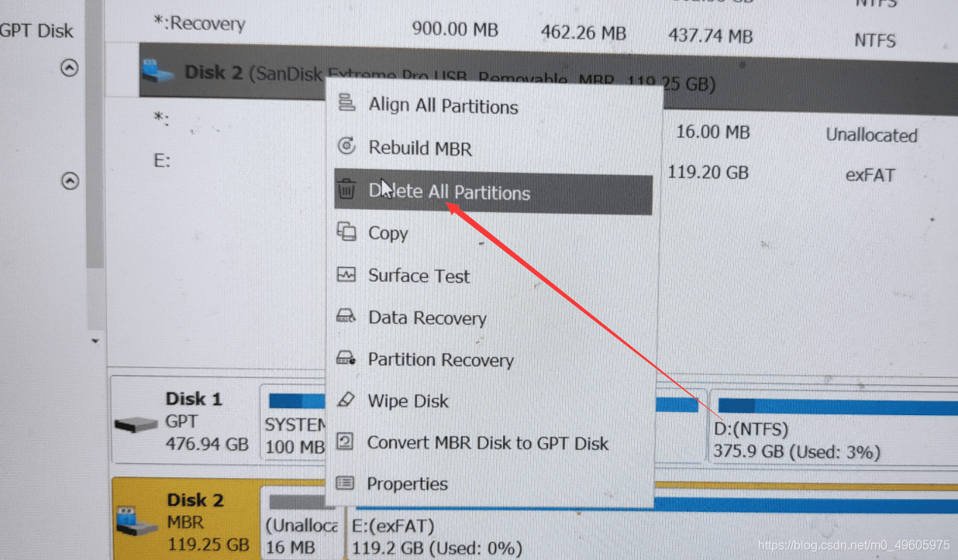Click the 900.00 MB capacity cell

click(454, 30)
